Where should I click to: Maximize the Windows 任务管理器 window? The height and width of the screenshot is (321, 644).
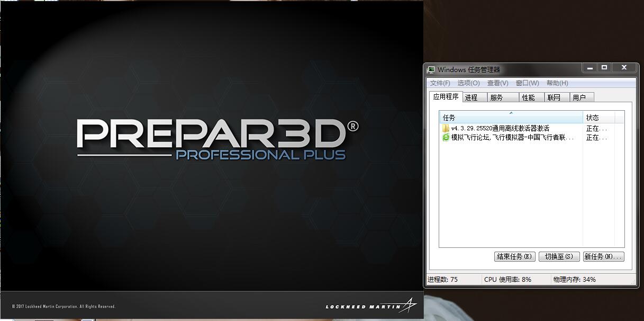pos(604,68)
